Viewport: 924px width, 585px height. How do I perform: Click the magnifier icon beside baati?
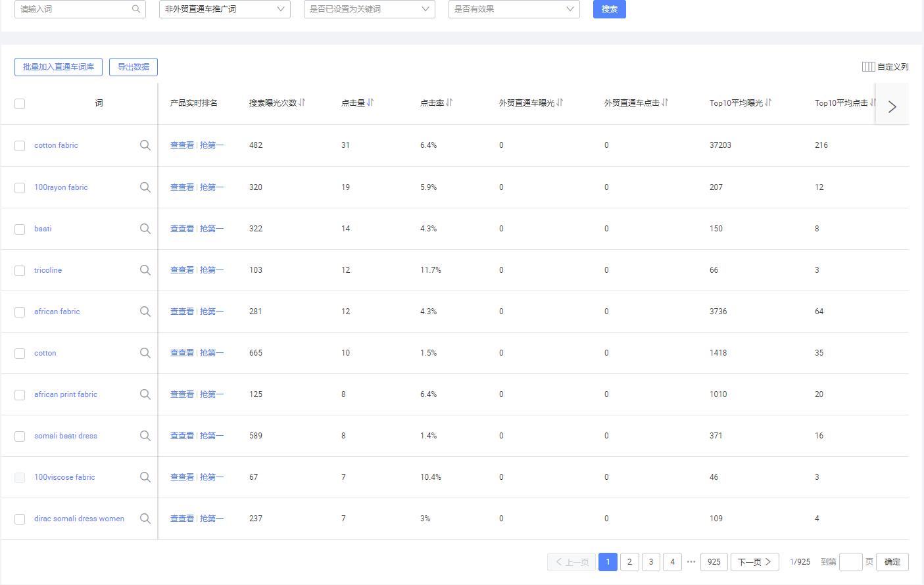point(145,229)
